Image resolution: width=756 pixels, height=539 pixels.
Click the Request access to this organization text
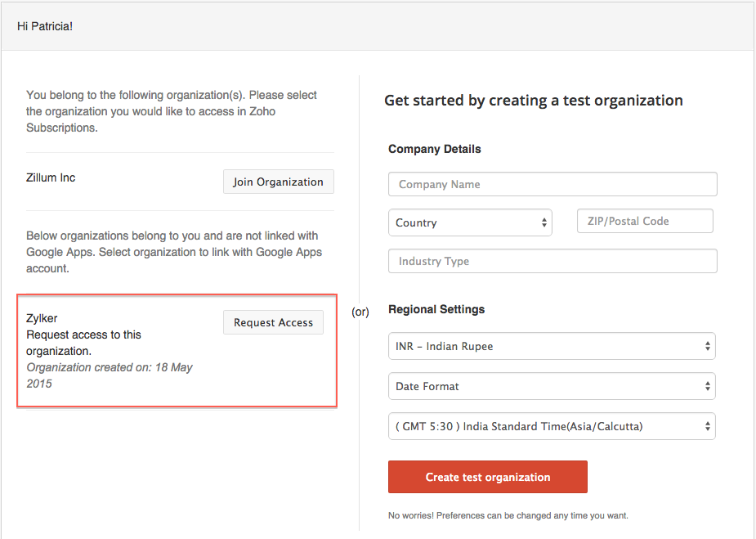(83, 343)
